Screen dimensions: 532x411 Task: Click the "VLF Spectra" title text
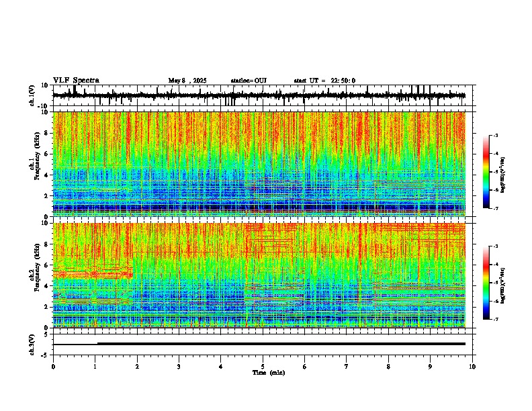point(76,81)
